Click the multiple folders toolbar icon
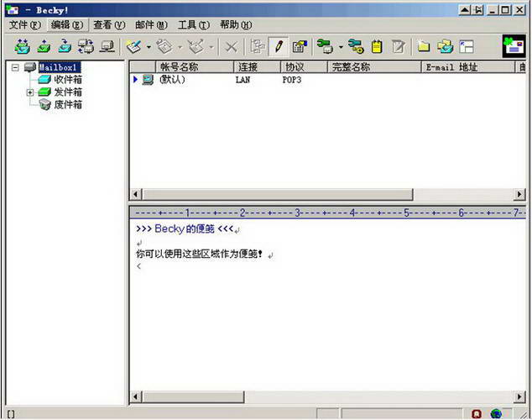532x420 pixels. [x=445, y=46]
